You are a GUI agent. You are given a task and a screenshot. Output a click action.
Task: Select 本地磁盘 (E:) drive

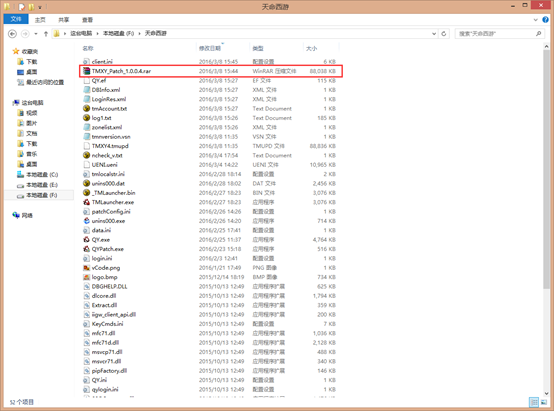pos(42,185)
